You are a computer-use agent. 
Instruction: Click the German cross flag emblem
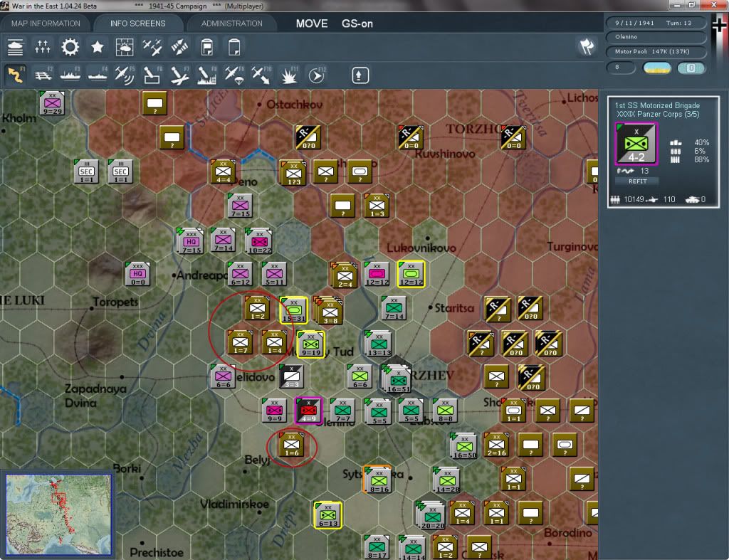pyautogui.click(x=718, y=26)
